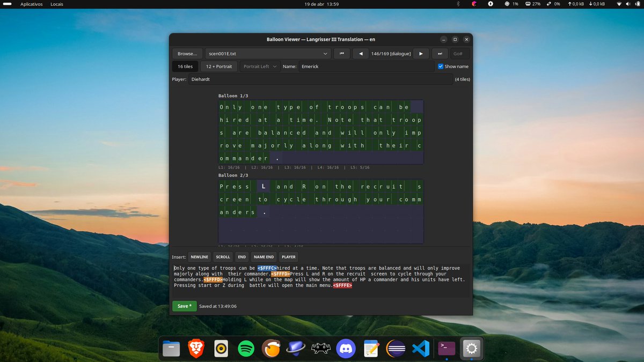Open the scen001E.txt file dropdown

(268, 54)
